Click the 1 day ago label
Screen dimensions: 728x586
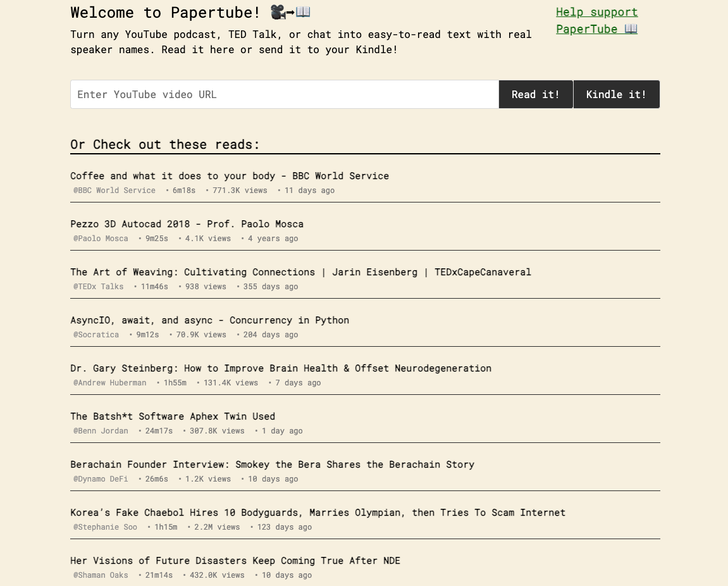(x=282, y=431)
